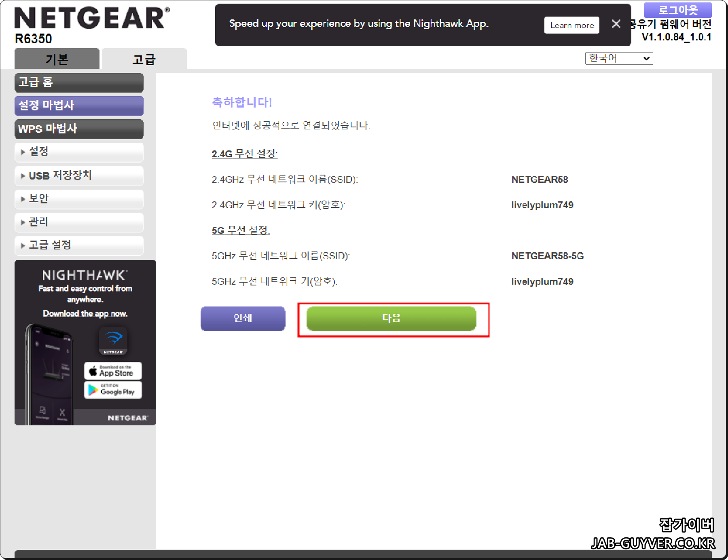Click firmware version V1.1.0.84_1.0.1 text
The height and width of the screenshot is (560, 728).
coord(676,37)
